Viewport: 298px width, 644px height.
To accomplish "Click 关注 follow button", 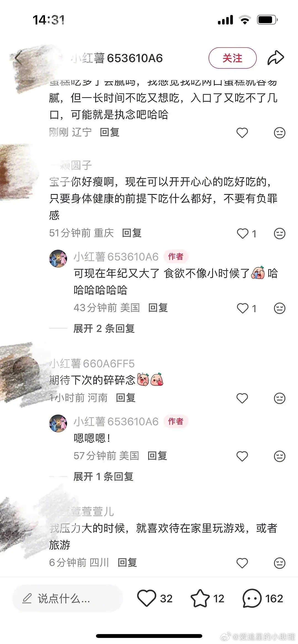I will point(233,58).
